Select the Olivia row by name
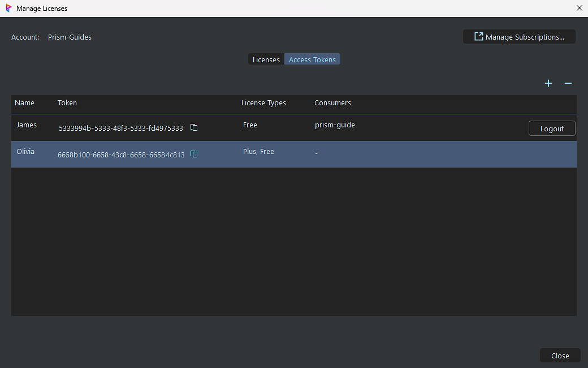 point(26,152)
